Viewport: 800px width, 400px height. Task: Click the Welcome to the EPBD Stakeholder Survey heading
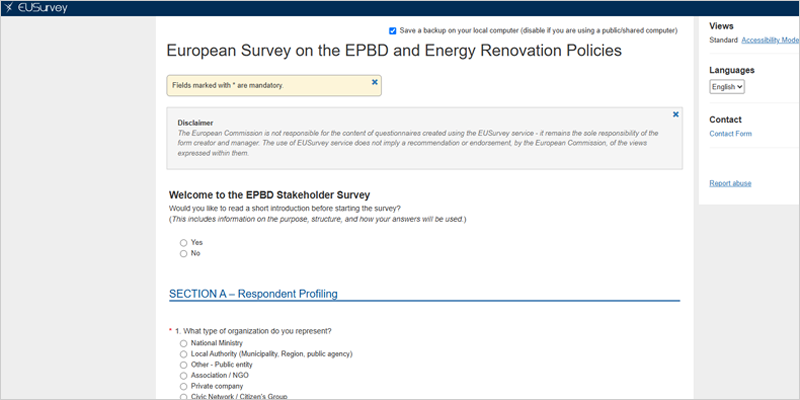(269, 195)
